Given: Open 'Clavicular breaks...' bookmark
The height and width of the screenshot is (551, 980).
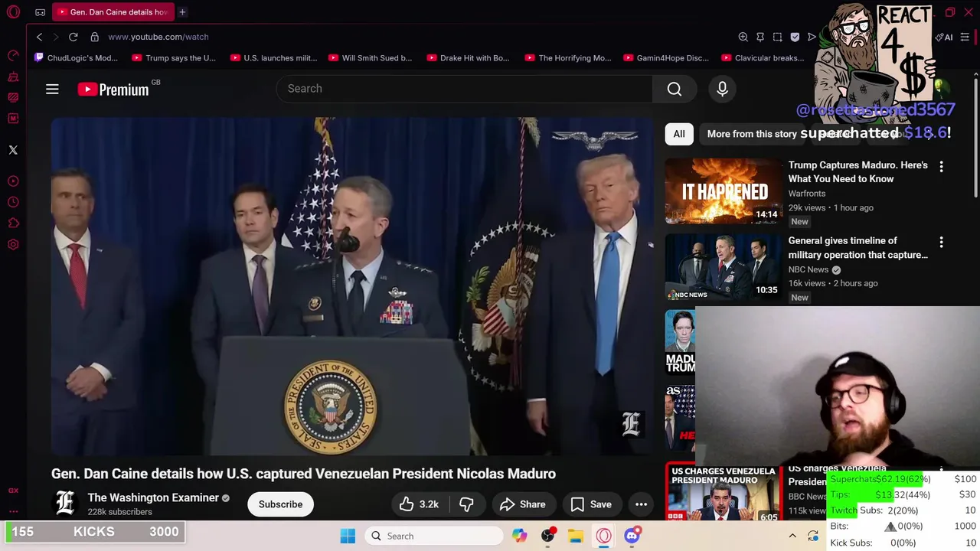Looking at the screenshot, I should tap(763, 58).
